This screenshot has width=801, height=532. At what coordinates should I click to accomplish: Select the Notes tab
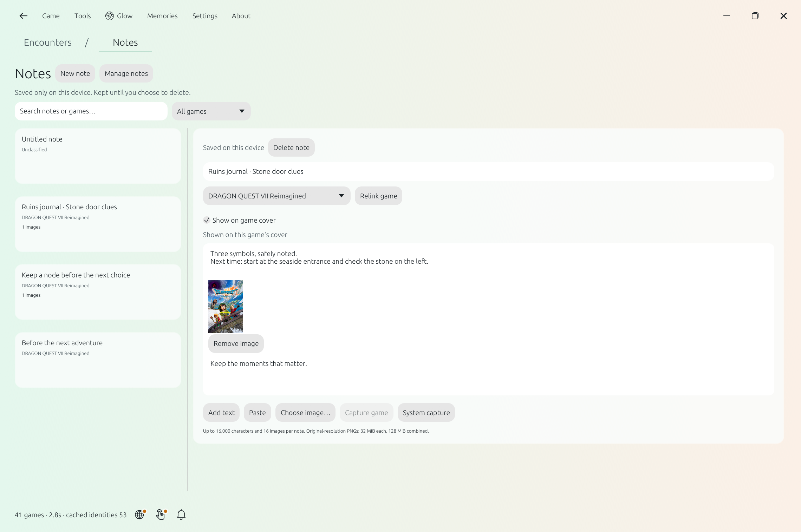point(125,42)
